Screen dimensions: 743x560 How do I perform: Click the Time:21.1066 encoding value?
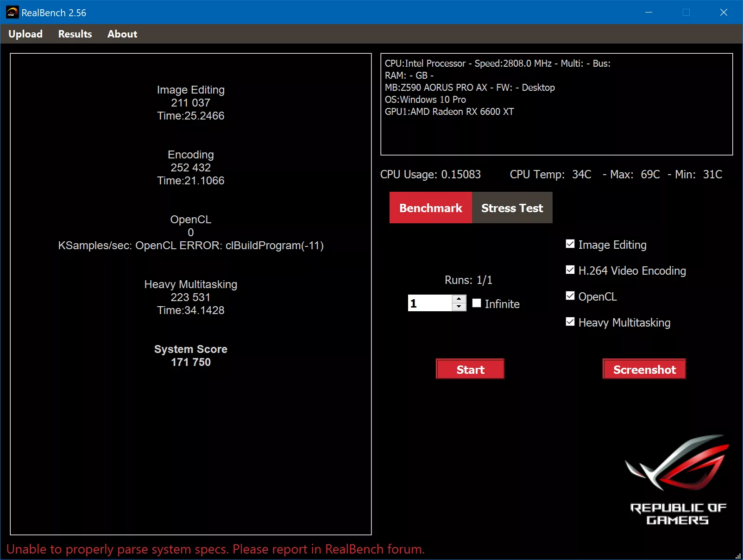coord(191,181)
